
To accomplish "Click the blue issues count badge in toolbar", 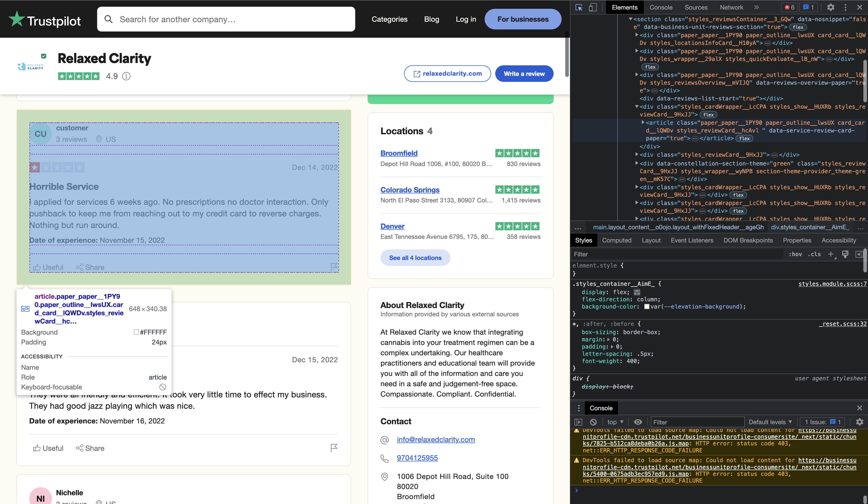I will [808, 7].
